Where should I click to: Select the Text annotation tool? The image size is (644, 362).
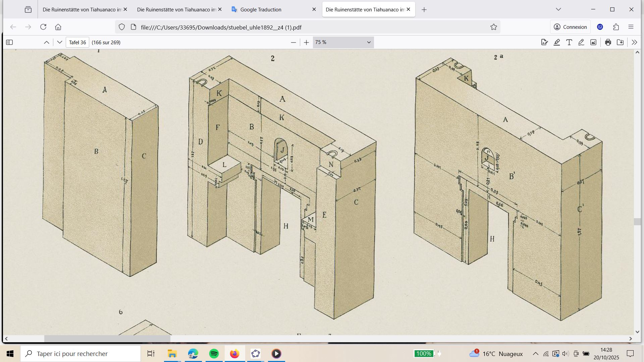pos(569,42)
